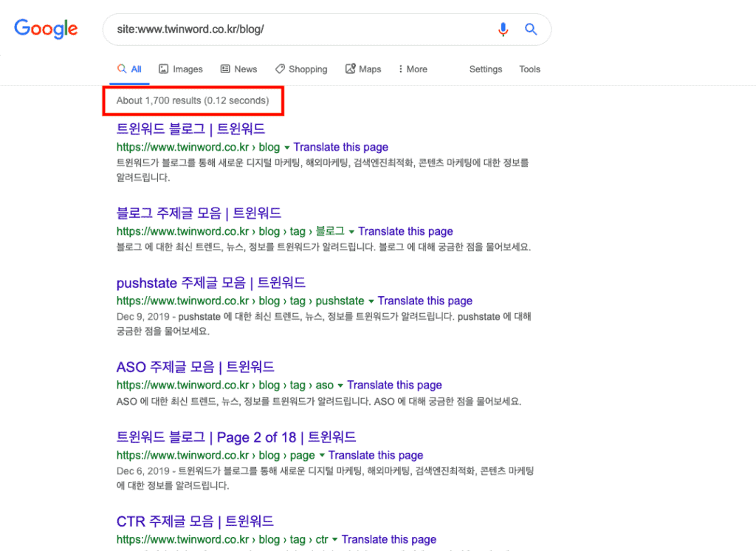Screen dimensions: 756x551
Task: Expand dropdown arrow beside tag › aso URL
Action: [340, 386]
